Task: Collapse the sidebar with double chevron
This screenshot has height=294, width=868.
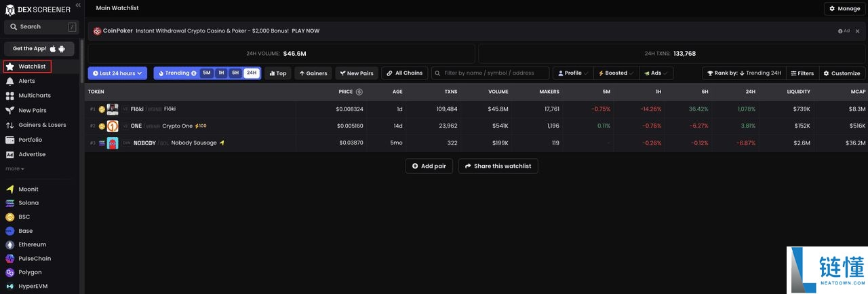Action: point(77,5)
